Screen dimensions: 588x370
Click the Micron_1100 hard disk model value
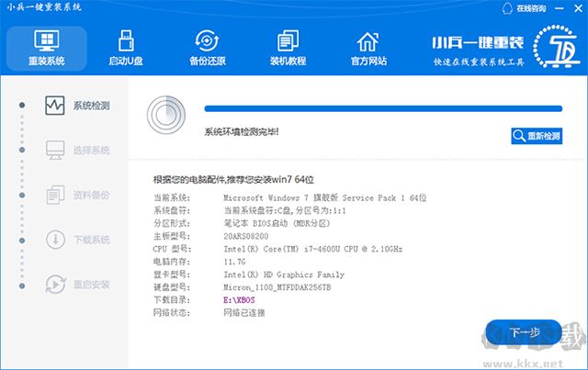[277, 287]
